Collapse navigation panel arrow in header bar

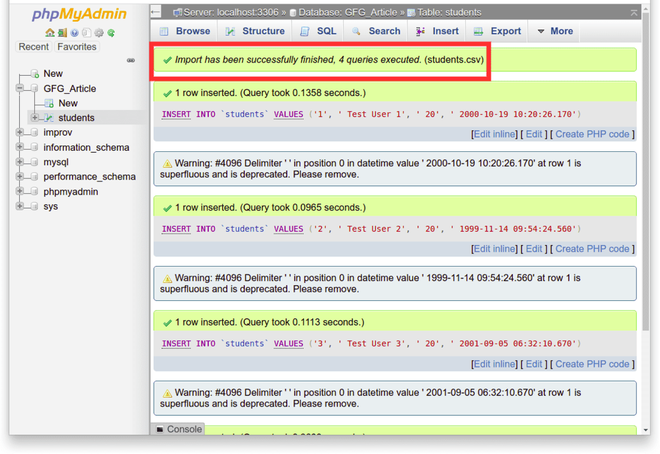point(156,12)
